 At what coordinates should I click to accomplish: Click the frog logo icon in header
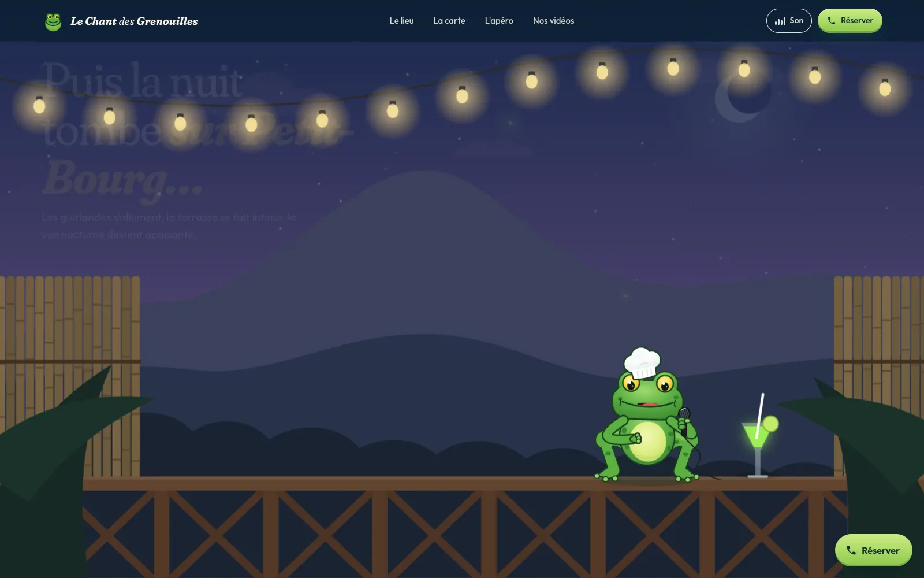(x=53, y=21)
